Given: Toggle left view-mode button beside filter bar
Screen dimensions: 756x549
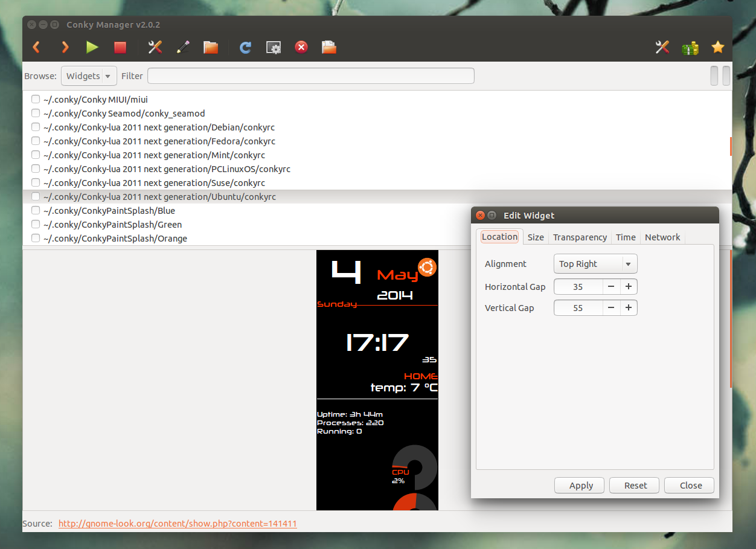Looking at the screenshot, I should [714, 75].
